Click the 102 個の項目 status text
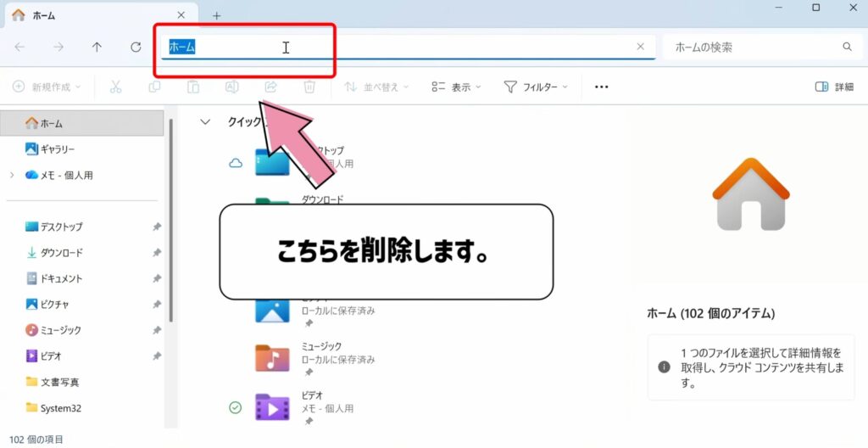The image size is (868, 448). (36, 440)
